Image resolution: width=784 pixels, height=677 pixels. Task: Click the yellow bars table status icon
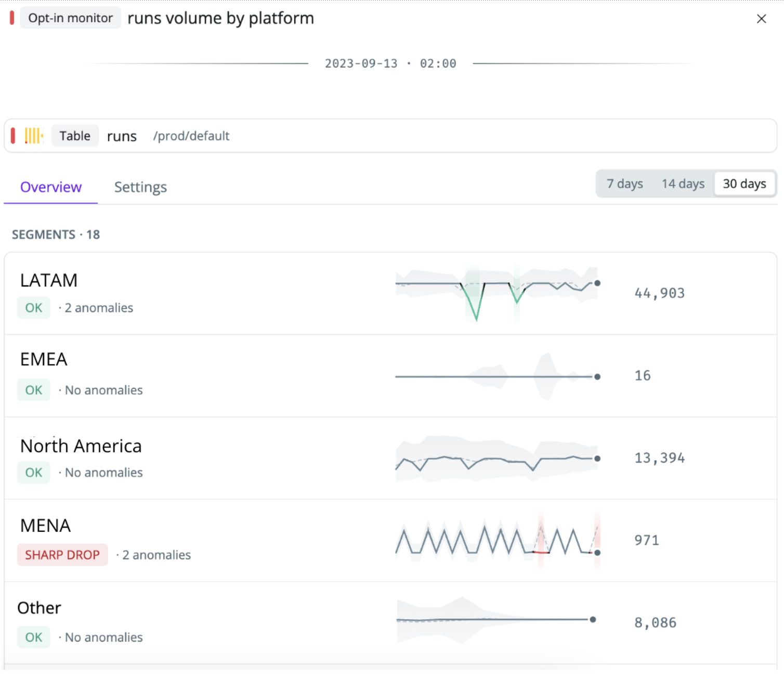coord(34,136)
